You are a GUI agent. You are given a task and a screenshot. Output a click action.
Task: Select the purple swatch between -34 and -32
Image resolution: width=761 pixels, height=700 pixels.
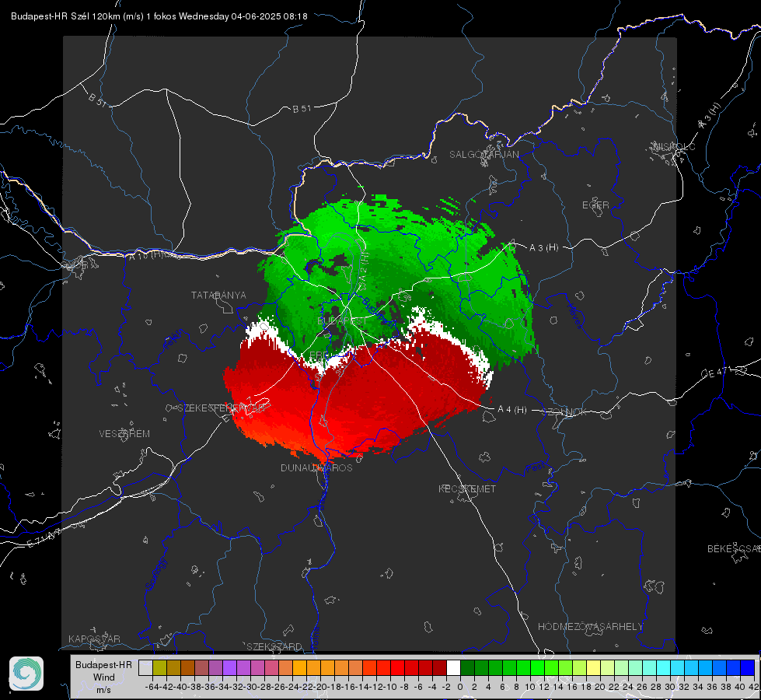[229, 667]
